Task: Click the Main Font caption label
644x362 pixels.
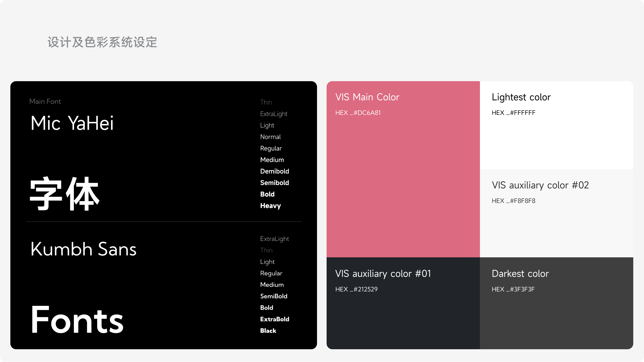Action: pos(45,102)
